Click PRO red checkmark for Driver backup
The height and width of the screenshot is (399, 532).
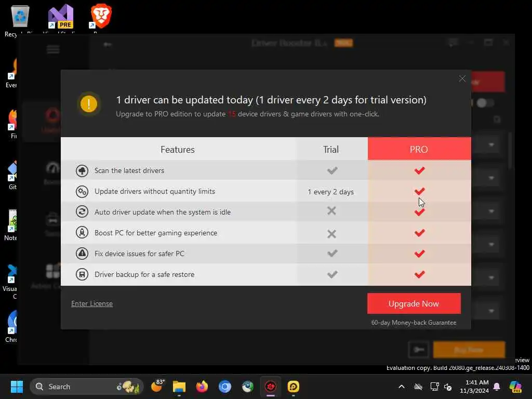[x=420, y=274]
